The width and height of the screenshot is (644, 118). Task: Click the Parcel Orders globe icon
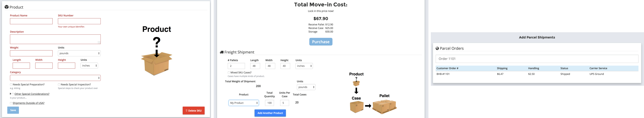[x=437, y=48]
